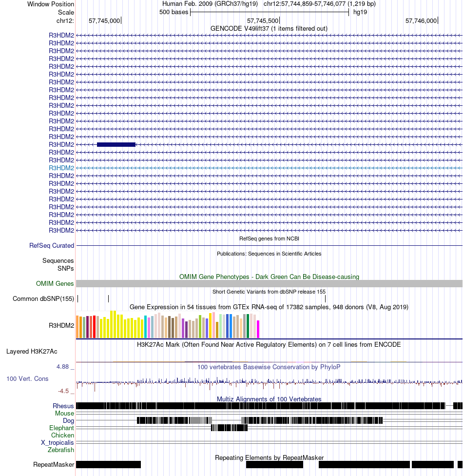Click the 4.88 PhyloP upper limit

click(63, 367)
